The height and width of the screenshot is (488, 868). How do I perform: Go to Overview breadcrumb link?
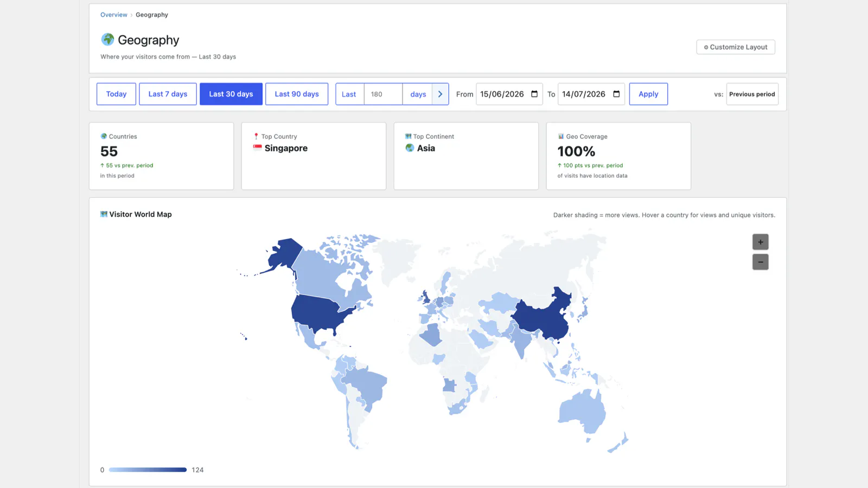(x=114, y=15)
